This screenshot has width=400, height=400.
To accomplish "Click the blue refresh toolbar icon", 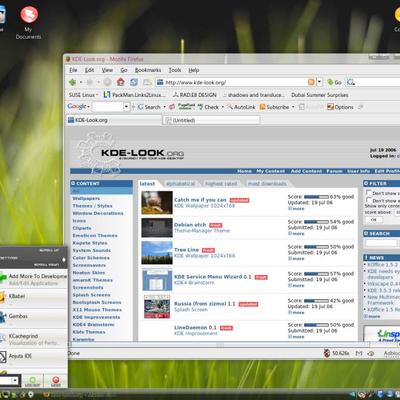I will pyautogui.click(x=134, y=82).
